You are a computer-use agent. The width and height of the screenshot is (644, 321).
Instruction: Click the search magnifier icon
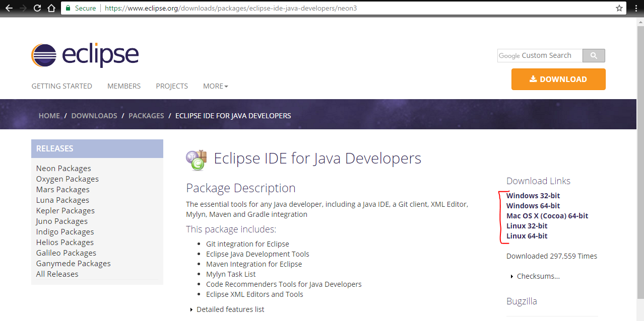(x=593, y=55)
